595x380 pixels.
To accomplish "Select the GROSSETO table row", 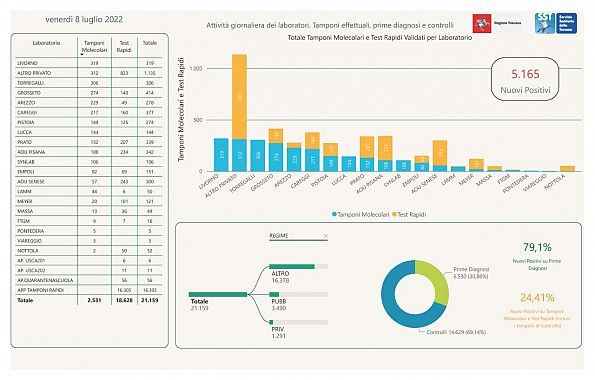I will [89, 93].
